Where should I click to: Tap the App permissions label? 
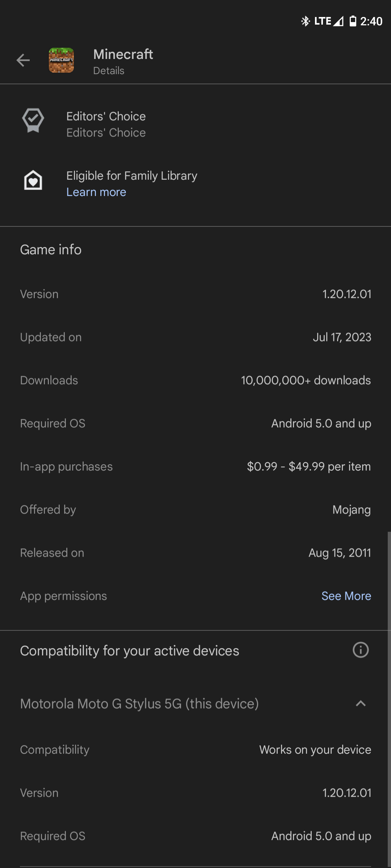[x=63, y=596]
